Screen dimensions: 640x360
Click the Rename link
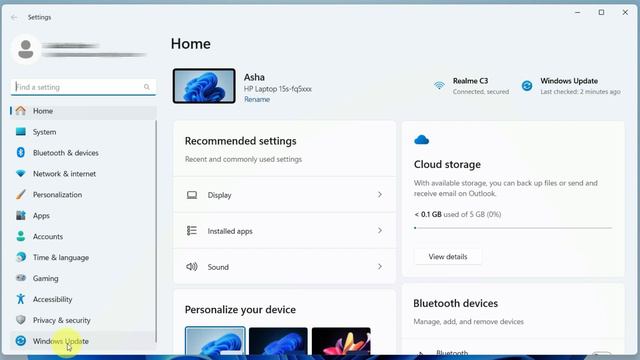257,99
